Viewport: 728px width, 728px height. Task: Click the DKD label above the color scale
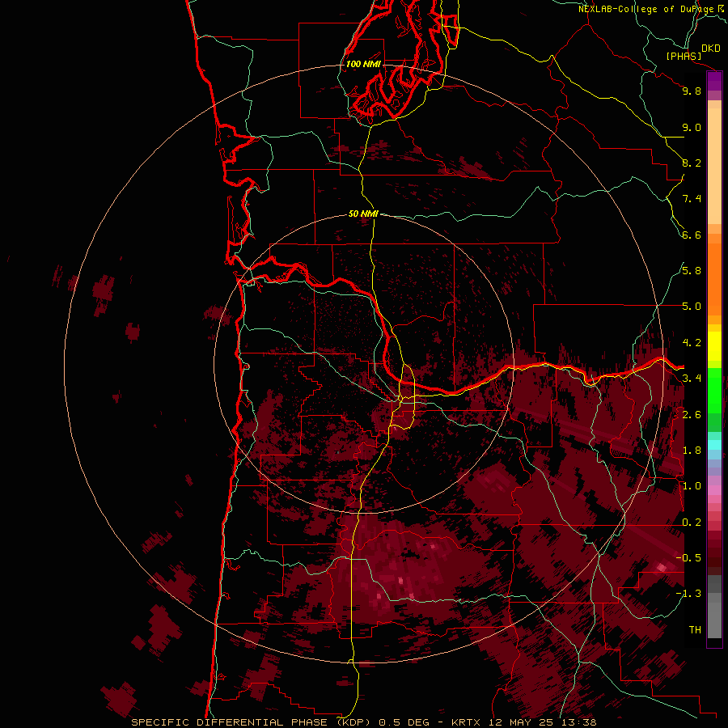tap(710, 49)
